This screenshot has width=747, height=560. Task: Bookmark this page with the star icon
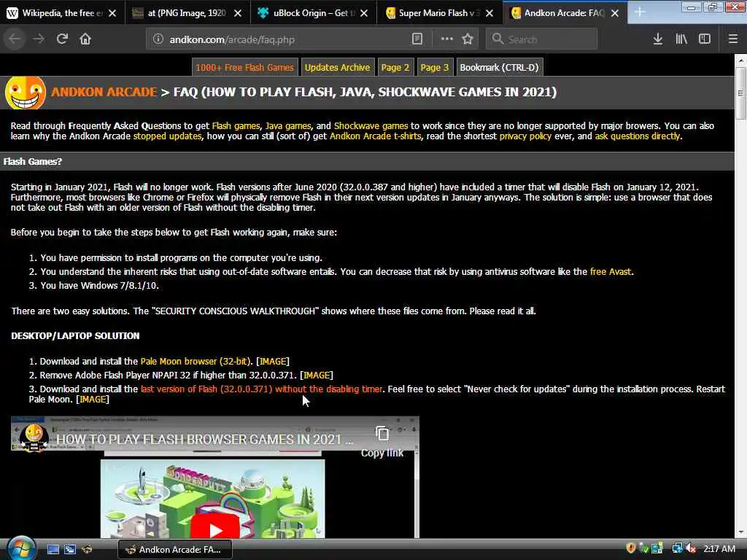pos(468,39)
